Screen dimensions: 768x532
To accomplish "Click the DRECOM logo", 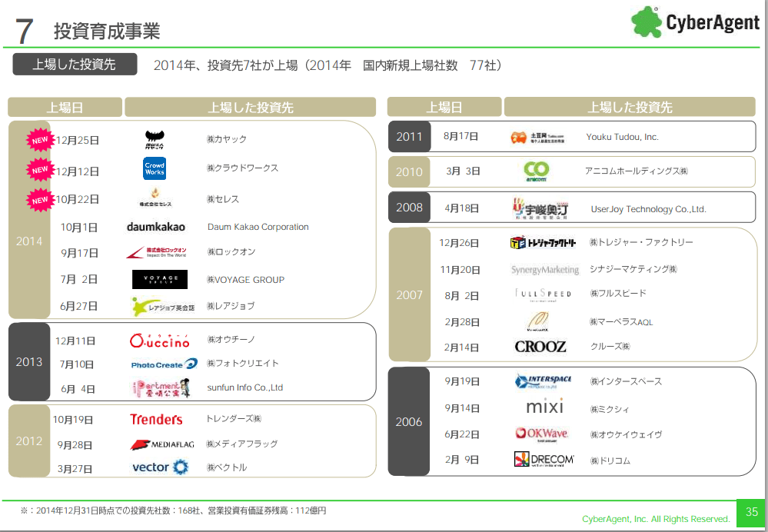I will point(544,460).
